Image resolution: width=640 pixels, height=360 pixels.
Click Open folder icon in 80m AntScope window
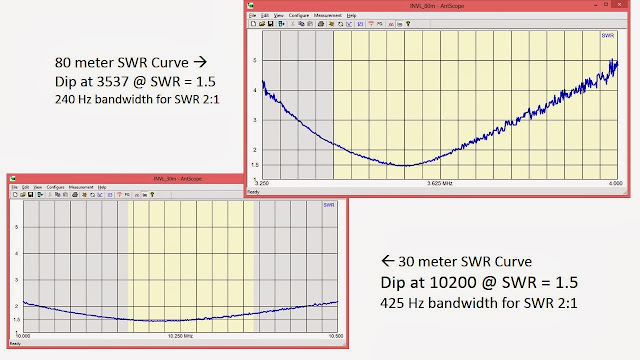tap(262, 24)
